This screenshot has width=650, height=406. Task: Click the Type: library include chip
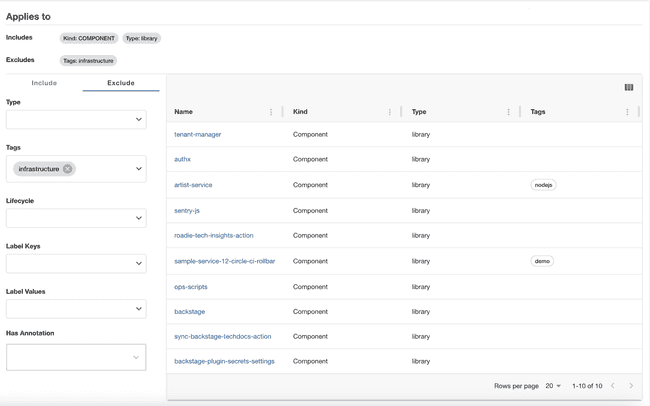click(141, 38)
